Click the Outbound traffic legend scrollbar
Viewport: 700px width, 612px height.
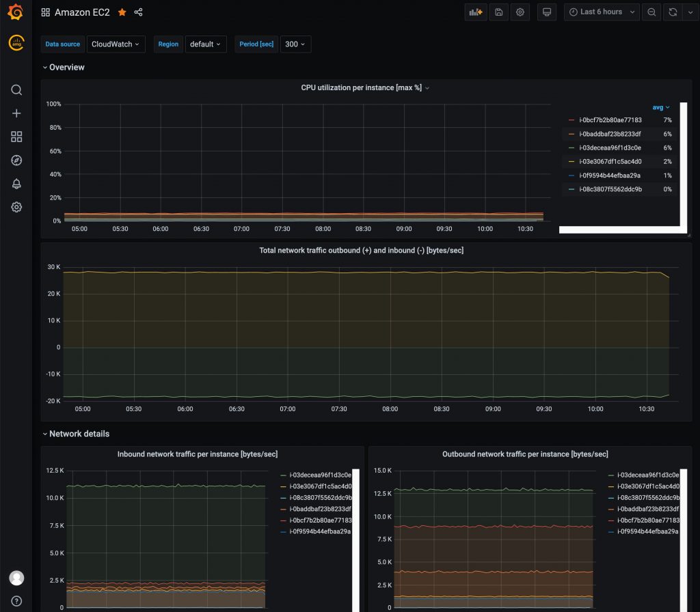click(x=684, y=540)
